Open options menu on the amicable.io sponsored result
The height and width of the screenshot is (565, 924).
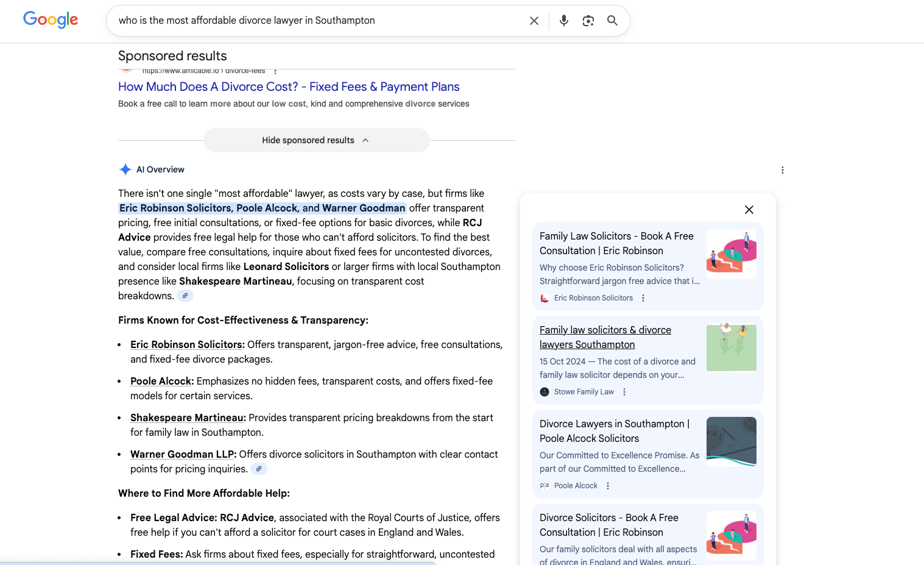275,71
